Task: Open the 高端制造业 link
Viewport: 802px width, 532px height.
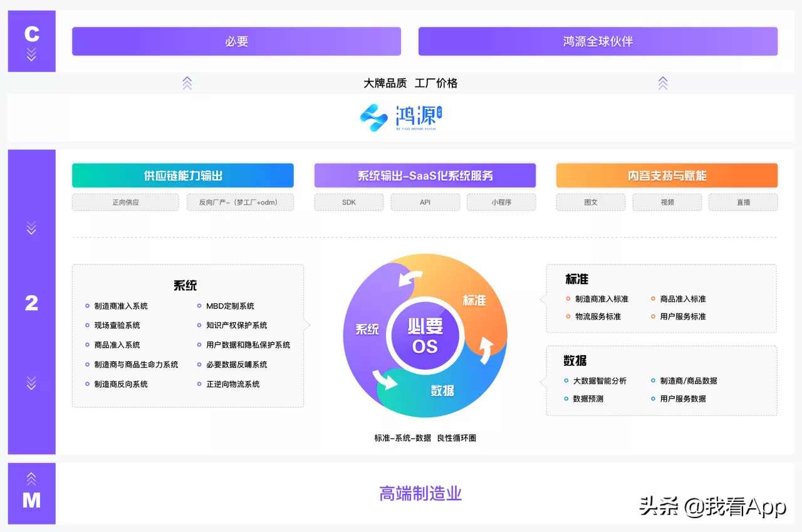Action: pos(420,494)
